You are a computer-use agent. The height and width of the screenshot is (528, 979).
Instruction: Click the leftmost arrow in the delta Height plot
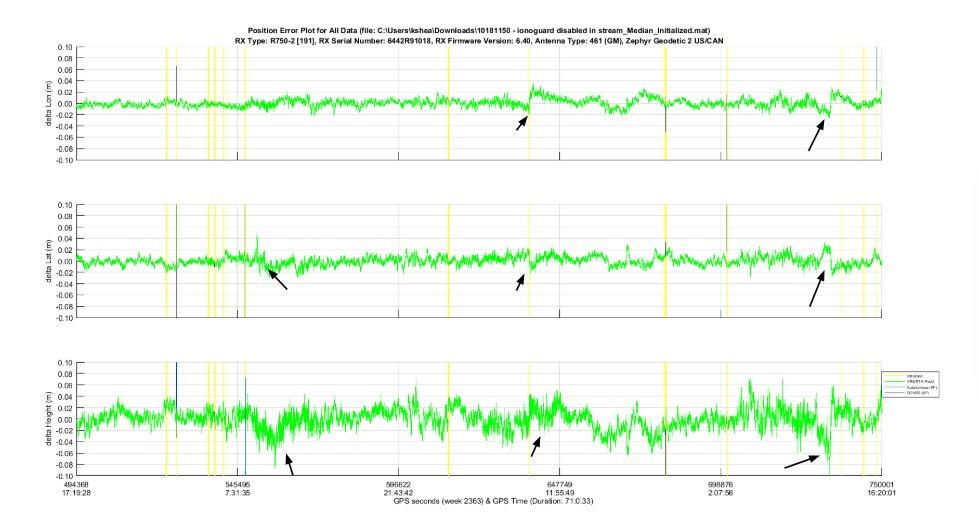point(290,465)
